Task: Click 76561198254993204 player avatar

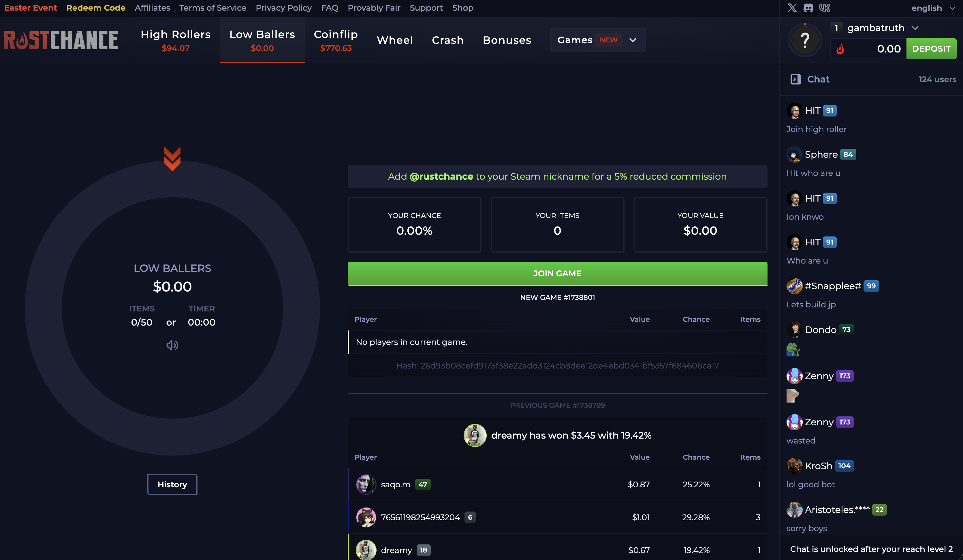Action: tap(366, 517)
